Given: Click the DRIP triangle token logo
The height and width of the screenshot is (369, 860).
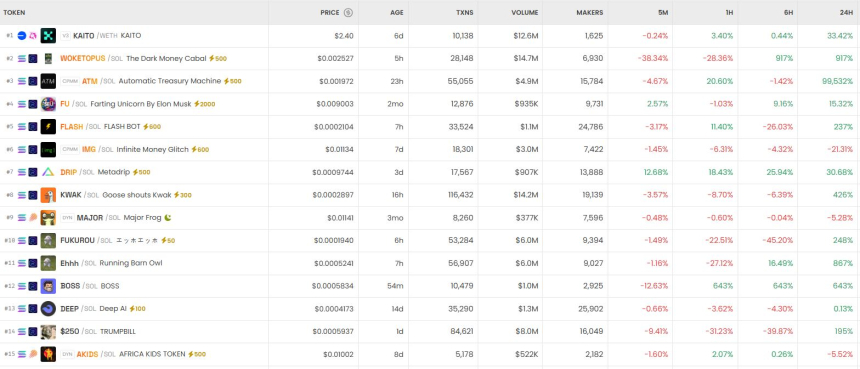Looking at the screenshot, I should tap(48, 172).
